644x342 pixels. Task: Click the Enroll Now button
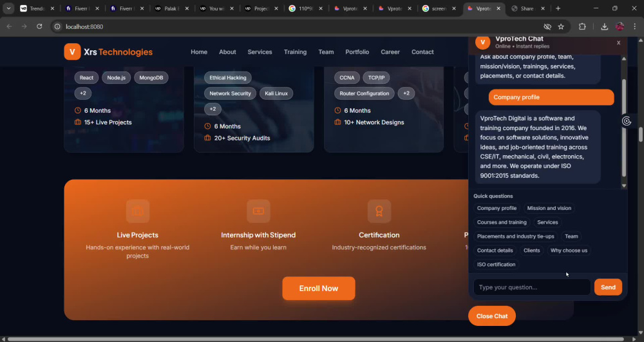pyautogui.click(x=319, y=288)
